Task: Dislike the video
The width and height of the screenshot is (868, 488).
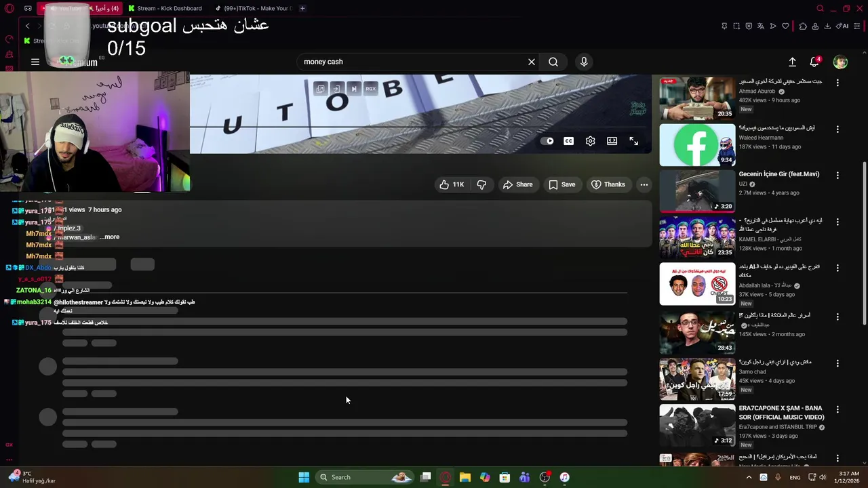Action: (x=481, y=184)
